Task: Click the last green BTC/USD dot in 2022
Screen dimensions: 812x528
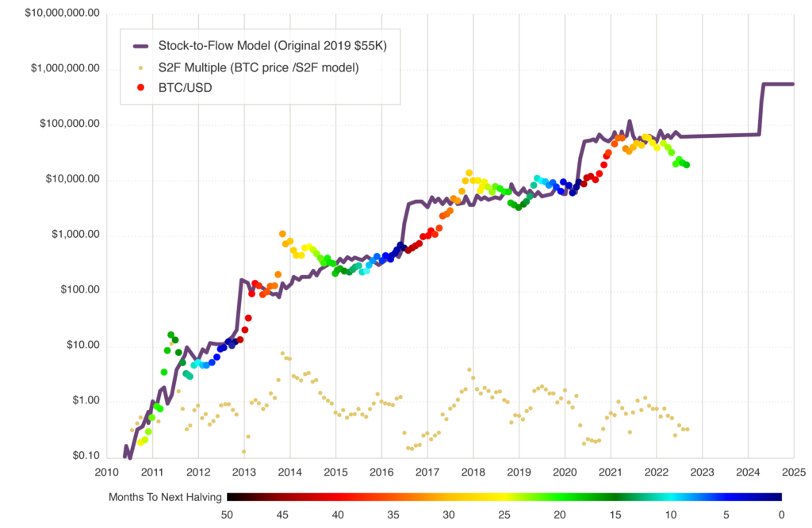Action: click(687, 165)
